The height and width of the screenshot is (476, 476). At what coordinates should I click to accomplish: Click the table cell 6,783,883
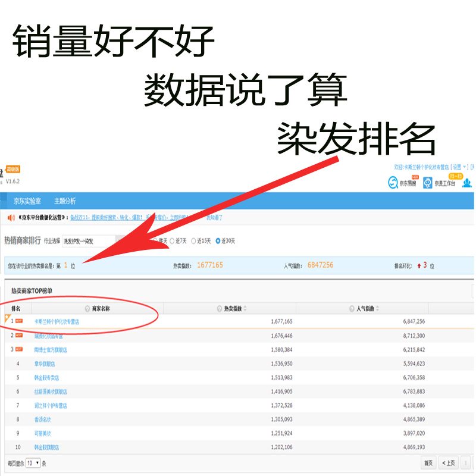click(414, 392)
